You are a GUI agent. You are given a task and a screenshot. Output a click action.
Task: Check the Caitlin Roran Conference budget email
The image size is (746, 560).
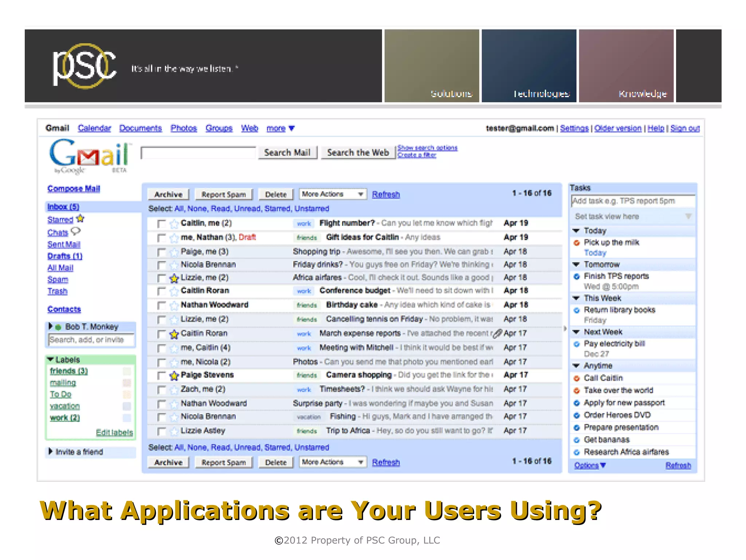coord(161,291)
